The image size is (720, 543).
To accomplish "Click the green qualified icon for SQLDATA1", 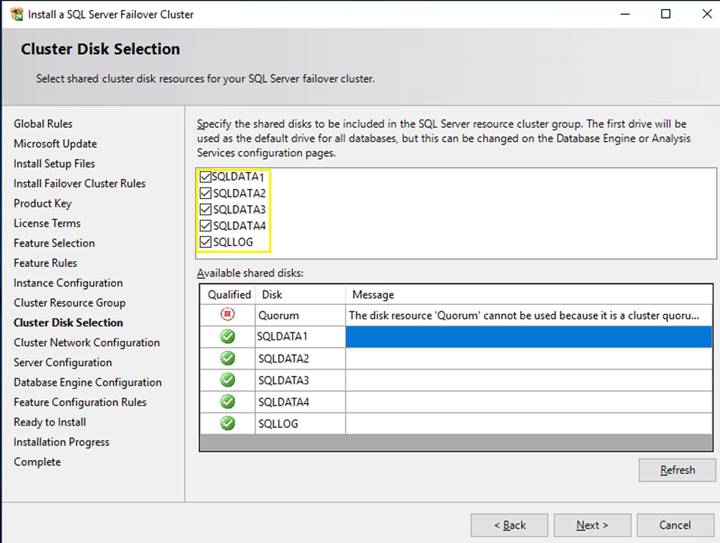I will click(227, 336).
